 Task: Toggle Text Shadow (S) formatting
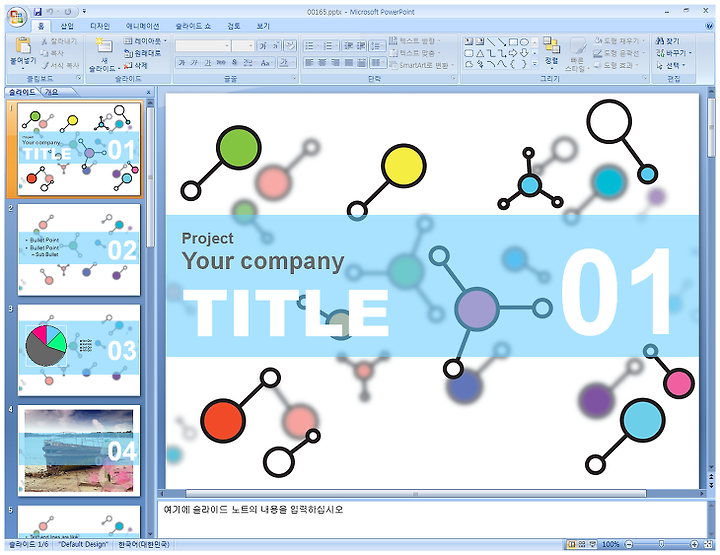[x=234, y=62]
